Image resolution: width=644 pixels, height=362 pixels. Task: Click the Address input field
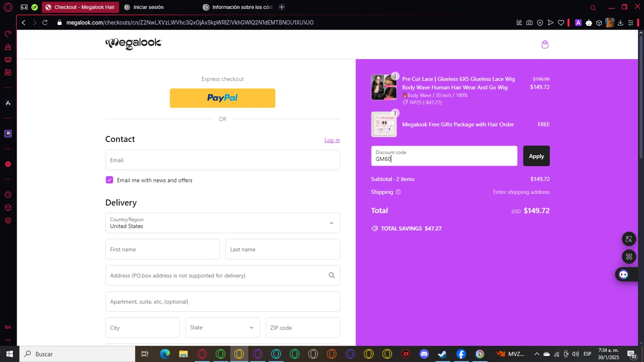coord(222,275)
